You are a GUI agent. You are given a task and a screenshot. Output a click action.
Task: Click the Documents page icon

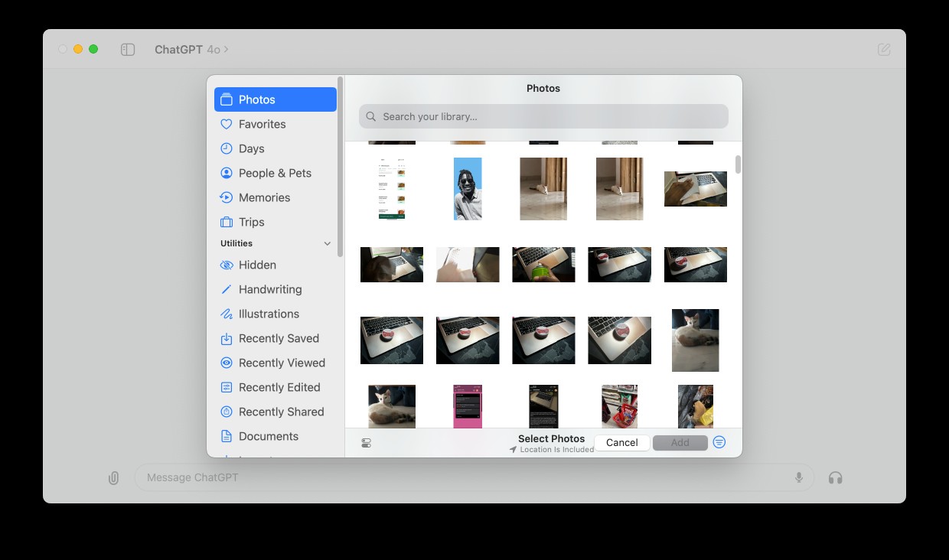(x=227, y=436)
